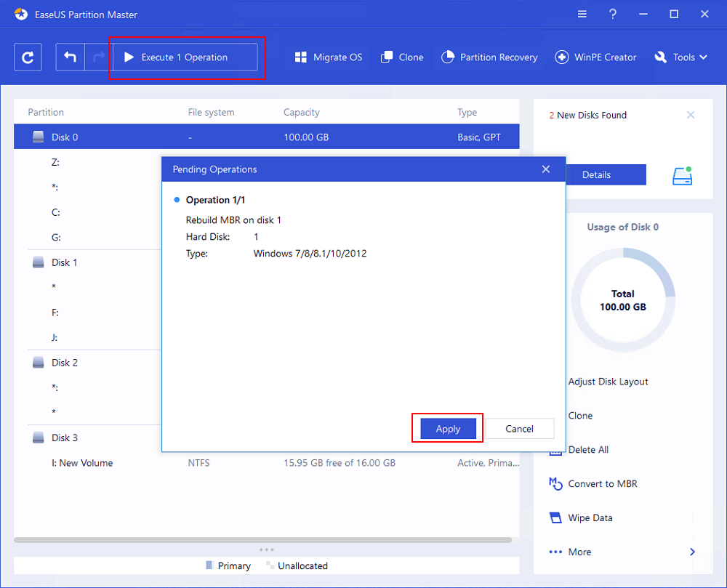Image resolution: width=727 pixels, height=588 pixels.
Task: Click the Refresh icon in the toolbar
Action: [28, 57]
